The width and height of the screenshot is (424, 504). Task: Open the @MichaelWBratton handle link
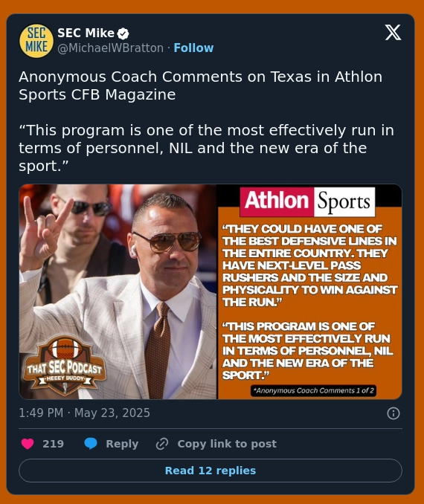tap(110, 48)
